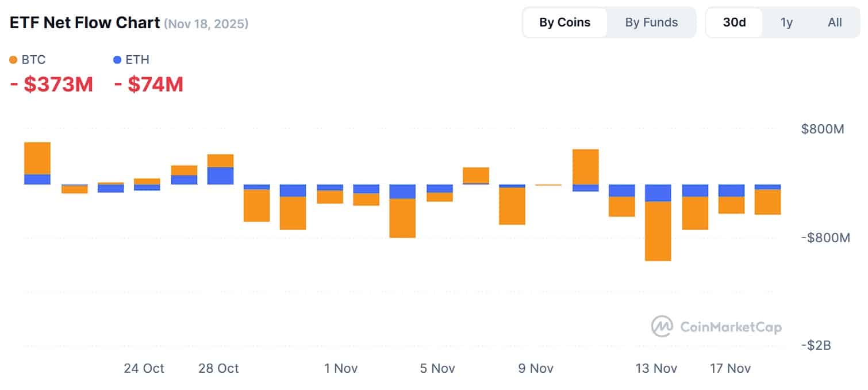Image resolution: width=868 pixels, height=390 pixels.
Task: Toggle the blue ETH legend dot
Action: [x=118, y=60]
